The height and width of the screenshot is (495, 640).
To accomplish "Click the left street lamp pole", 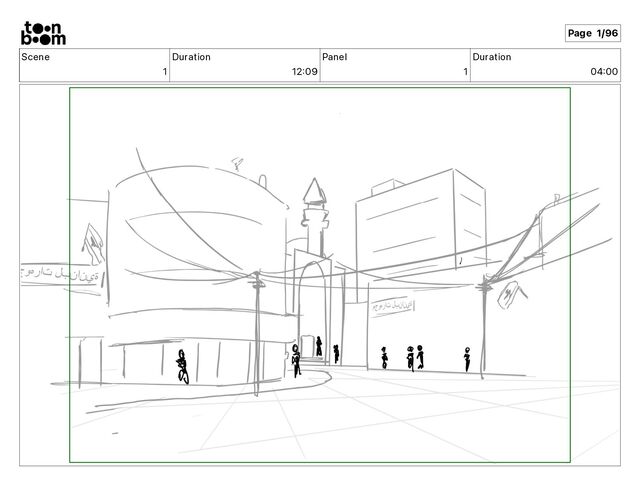I will point(257,333).
